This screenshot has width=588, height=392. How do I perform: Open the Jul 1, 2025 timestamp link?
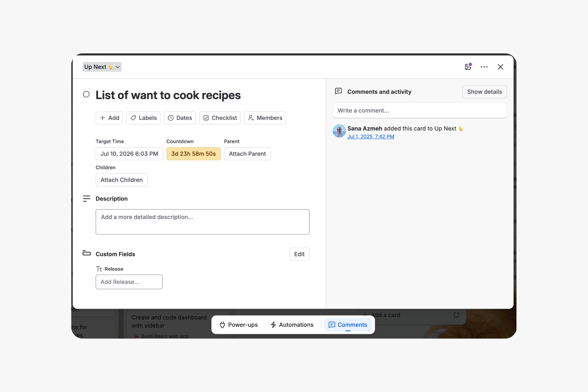click(371, 136)
